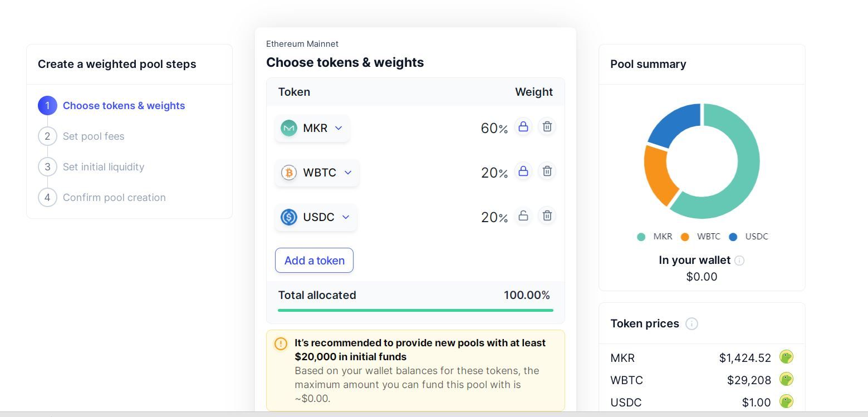
Task: Delete the MKR token row
Action: point(547,127)
